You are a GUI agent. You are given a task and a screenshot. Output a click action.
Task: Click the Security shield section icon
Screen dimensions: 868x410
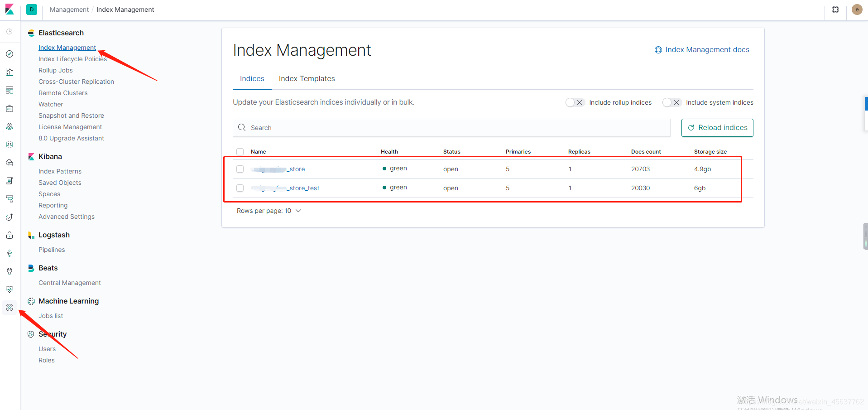(31, 334)
